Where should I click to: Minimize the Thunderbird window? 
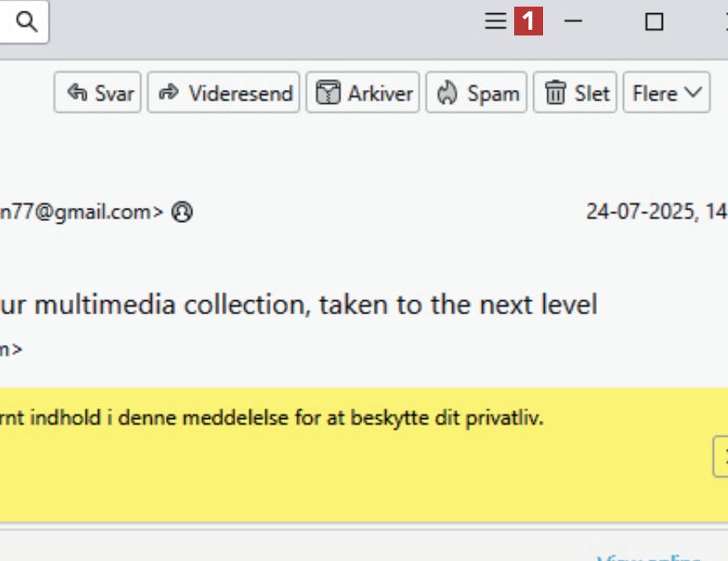point(573,21)
